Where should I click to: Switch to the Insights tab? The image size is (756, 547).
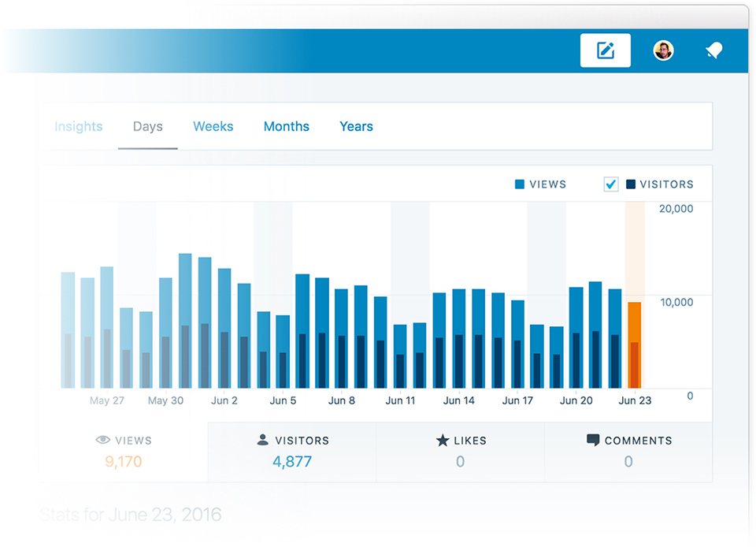(78, 127)
